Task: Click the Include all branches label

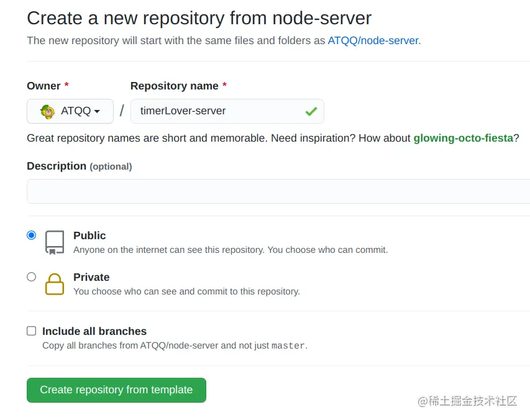Action: [x=94, y=331]
